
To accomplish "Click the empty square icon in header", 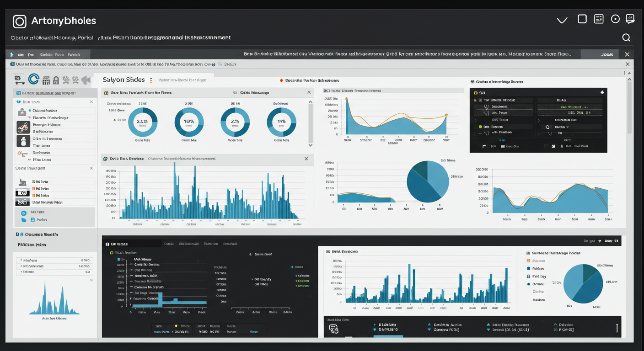I will [582, 19].
